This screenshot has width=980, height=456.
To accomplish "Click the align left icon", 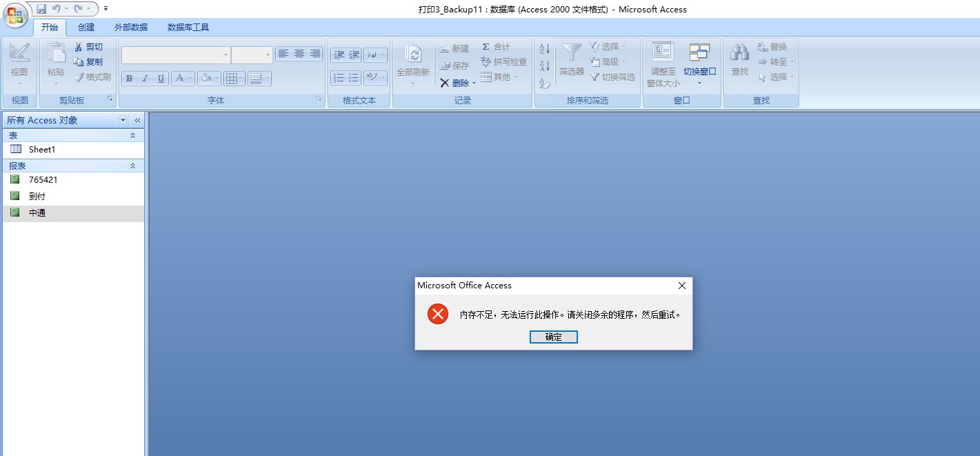I will (x=283, y=54).
